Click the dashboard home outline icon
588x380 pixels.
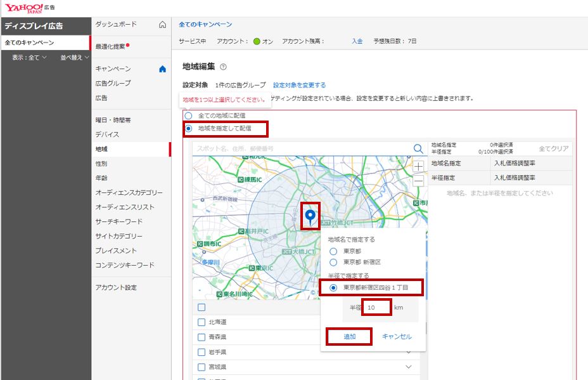[x=162, y=25]
